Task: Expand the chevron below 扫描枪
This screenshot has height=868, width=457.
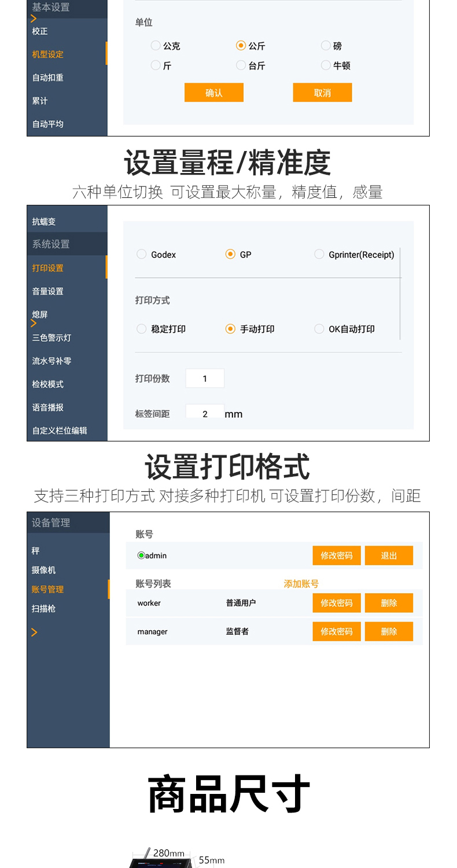Action: point(34,632)
